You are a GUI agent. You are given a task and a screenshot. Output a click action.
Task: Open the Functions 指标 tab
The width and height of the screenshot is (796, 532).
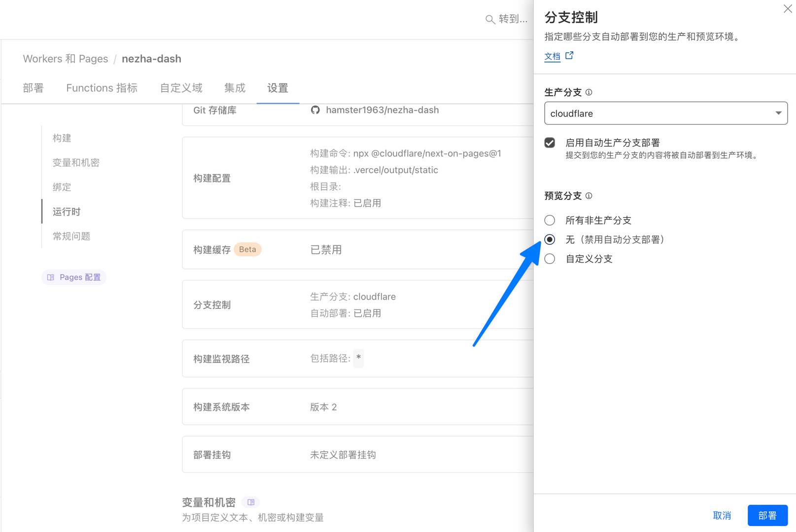pyautogui.click(x=102, y=88)
